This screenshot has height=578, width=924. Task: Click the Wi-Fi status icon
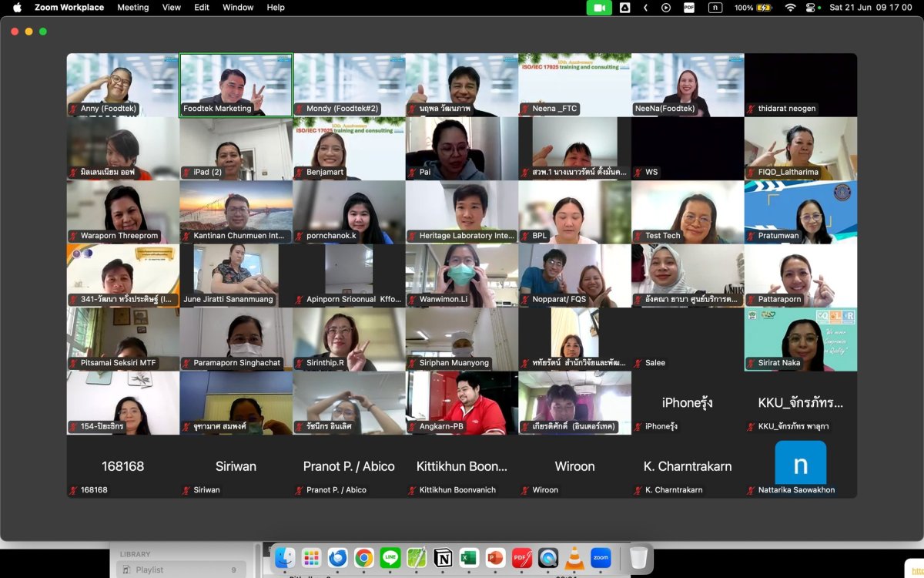pos(790,8)
